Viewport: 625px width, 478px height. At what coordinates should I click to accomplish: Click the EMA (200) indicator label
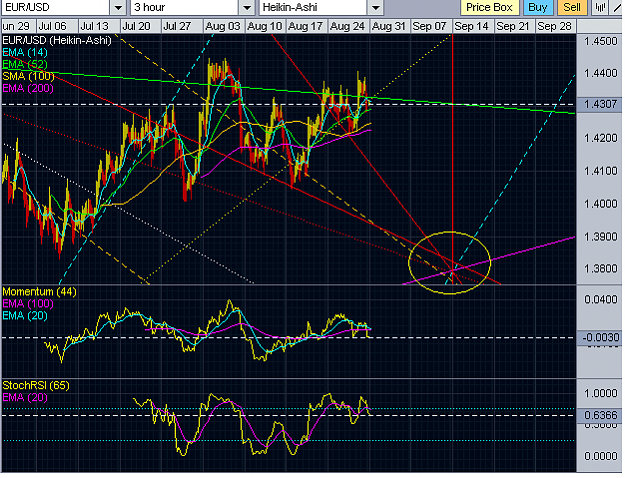28,88
